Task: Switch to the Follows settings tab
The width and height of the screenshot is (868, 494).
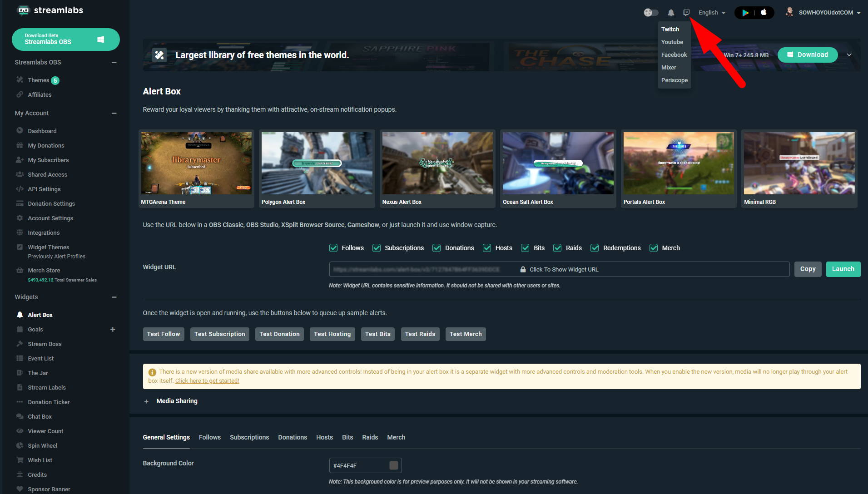Action: pos(210,437)
